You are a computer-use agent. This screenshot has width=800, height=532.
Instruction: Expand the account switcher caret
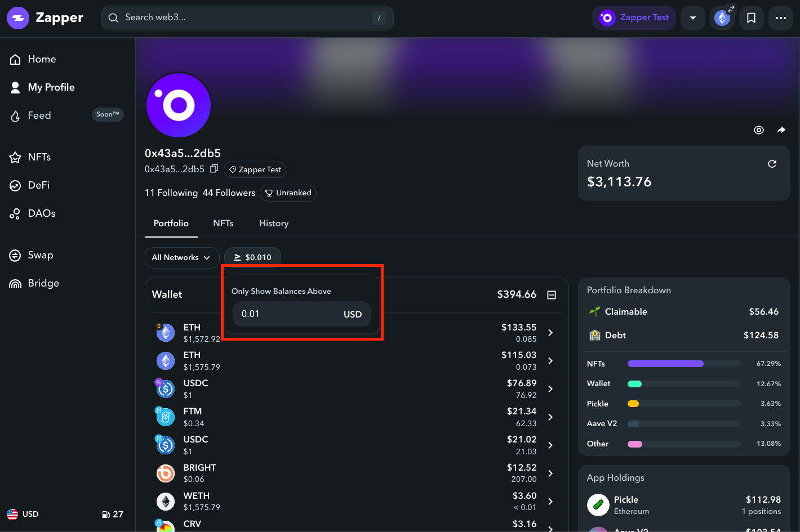[692, 17]
